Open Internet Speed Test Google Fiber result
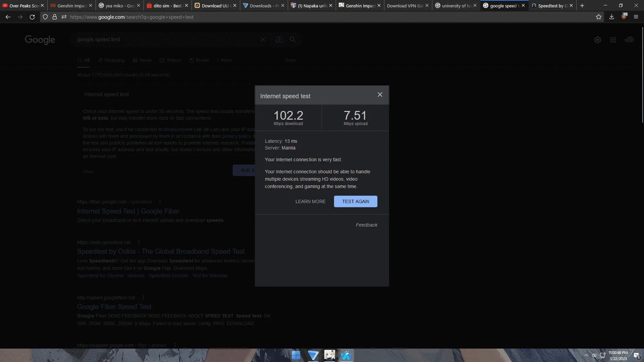This screenshot has width=644, height=362. (x=128, y=212)
